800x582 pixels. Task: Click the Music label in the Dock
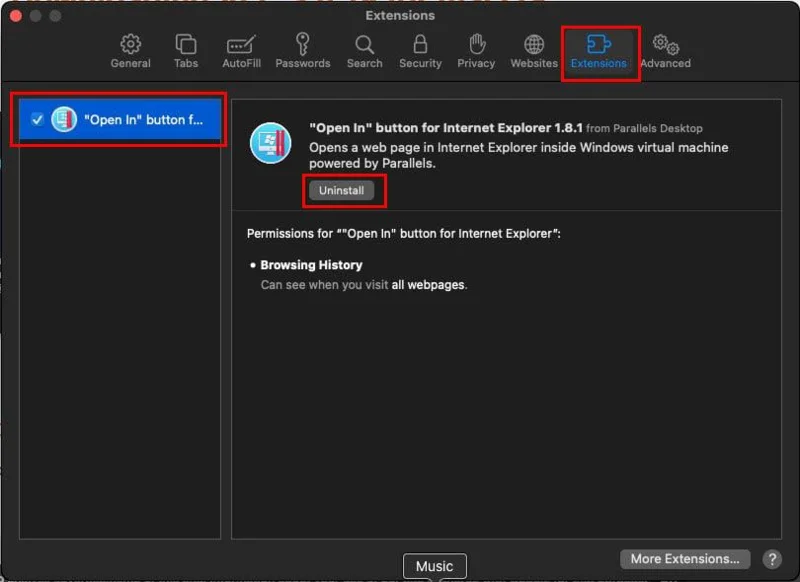434,566
